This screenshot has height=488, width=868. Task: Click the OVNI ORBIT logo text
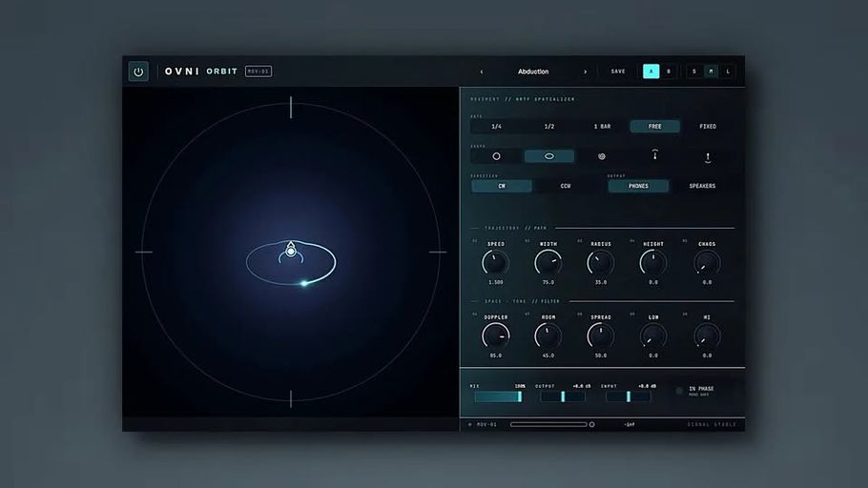201,71
